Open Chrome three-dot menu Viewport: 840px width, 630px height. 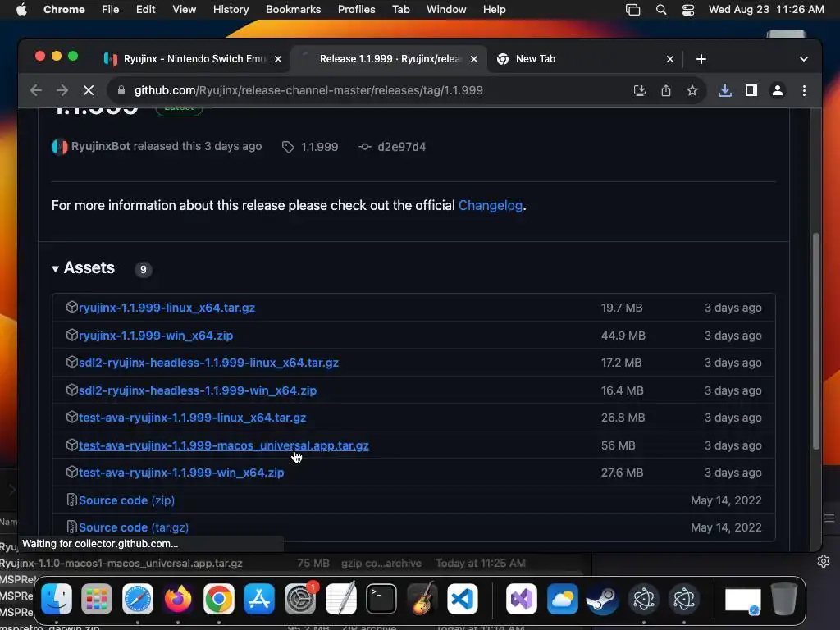click(x=804, y=90)
